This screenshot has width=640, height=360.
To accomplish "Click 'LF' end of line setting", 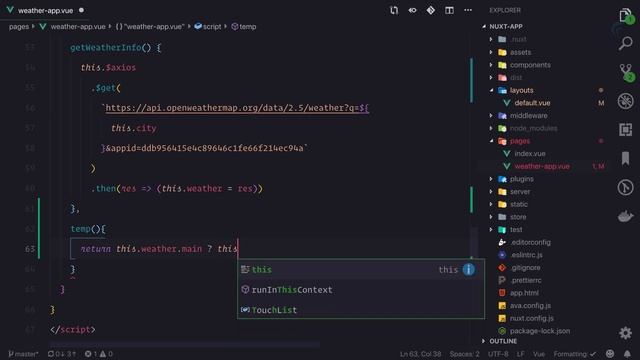I will coord(520,354).
